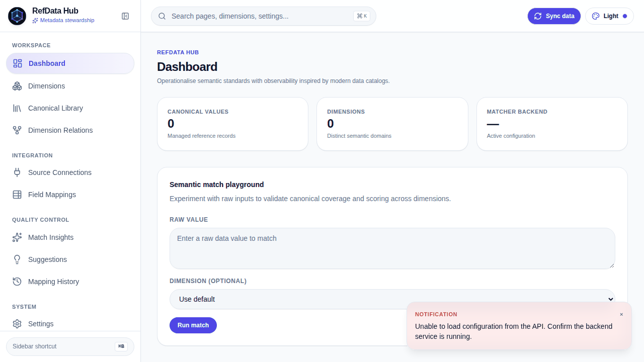Open Field Mappings table icon
644x362 pixels.
[17, 195]
